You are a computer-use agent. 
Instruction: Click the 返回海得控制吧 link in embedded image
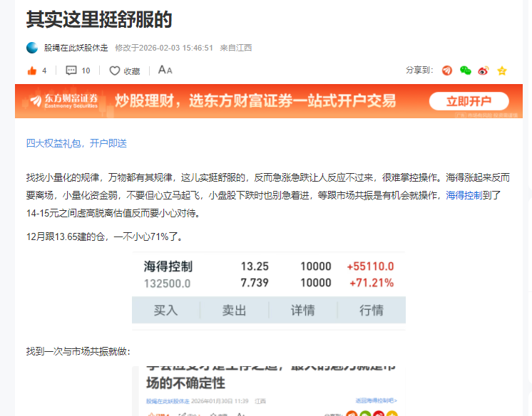377,401
